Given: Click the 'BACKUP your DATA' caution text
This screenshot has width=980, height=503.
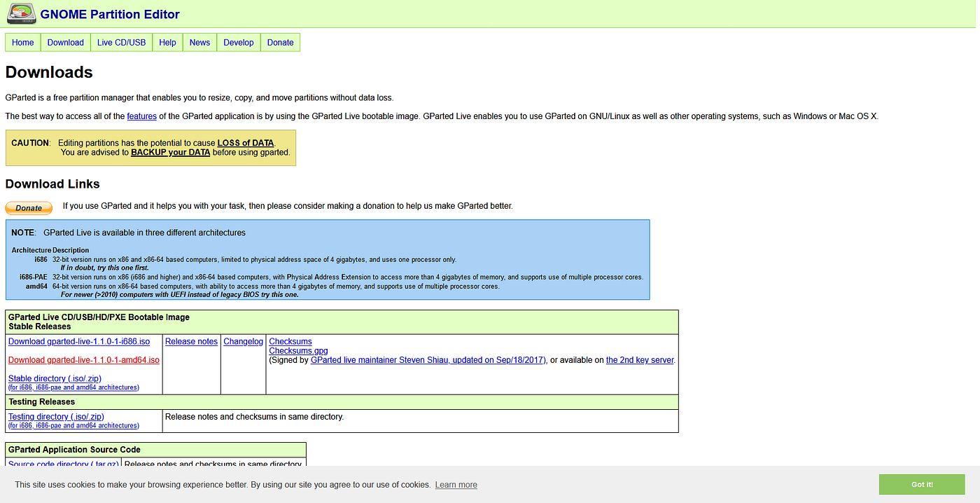Looking at the screenshot, I should tap(171, 152).
